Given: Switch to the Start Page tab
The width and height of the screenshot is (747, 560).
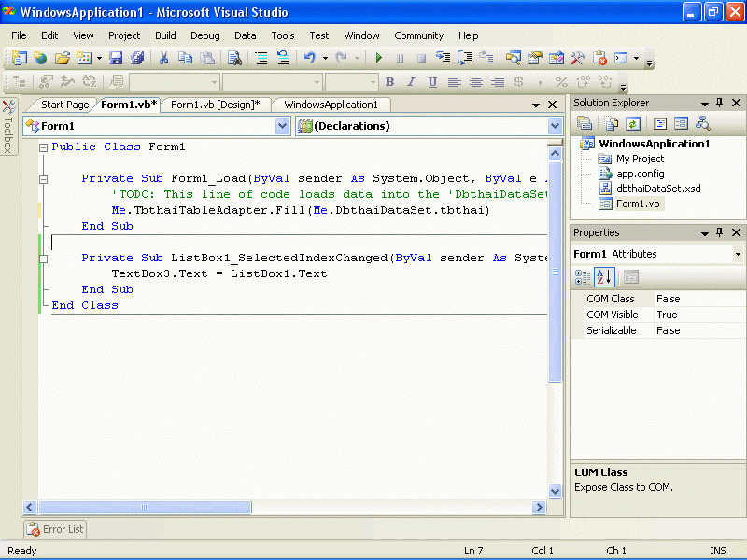Looking at the screenshot, I should (x=64, y=105).
